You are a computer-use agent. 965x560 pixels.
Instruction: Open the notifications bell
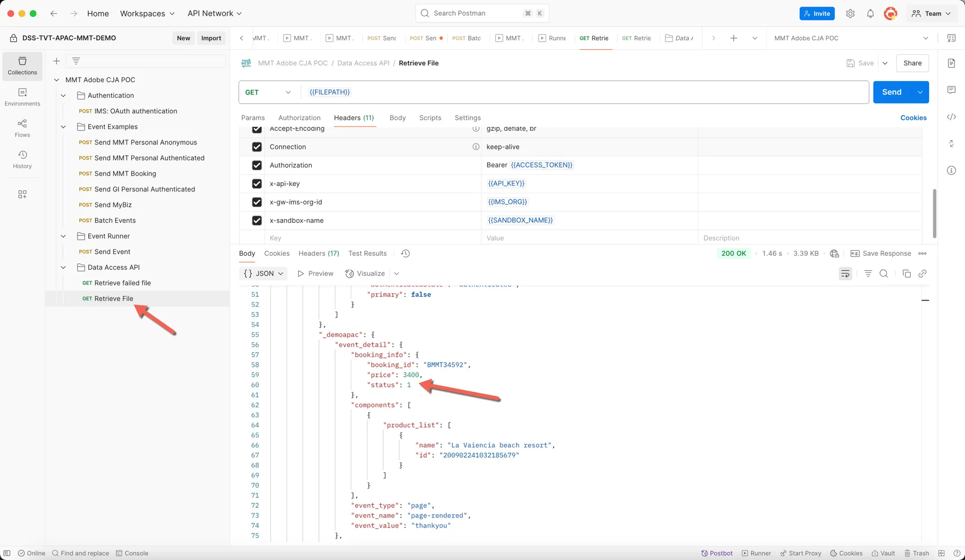pyautogui.click(x=870, y=13)
